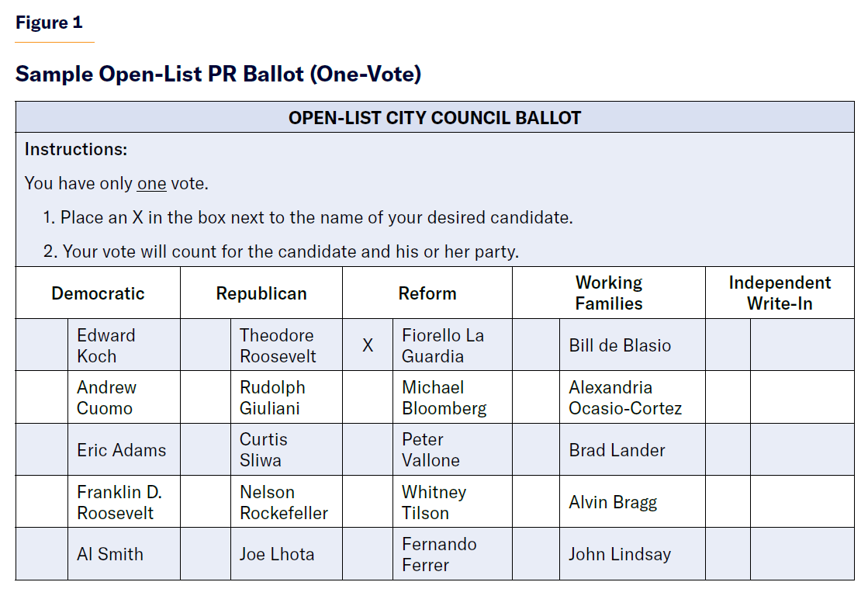Click the Independent Write-In column header

(780, 293)
